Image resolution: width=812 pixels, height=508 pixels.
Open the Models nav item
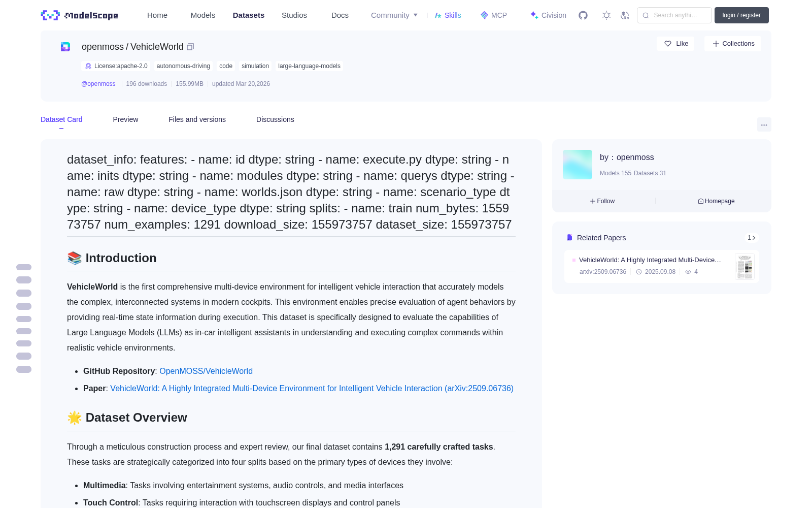click(x=203, y=15)
